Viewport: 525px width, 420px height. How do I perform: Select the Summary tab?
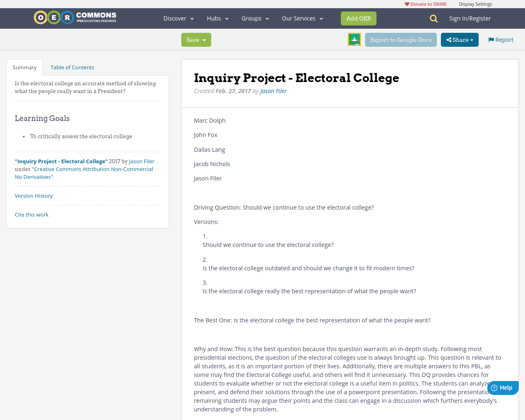click(x=25, y=66)
